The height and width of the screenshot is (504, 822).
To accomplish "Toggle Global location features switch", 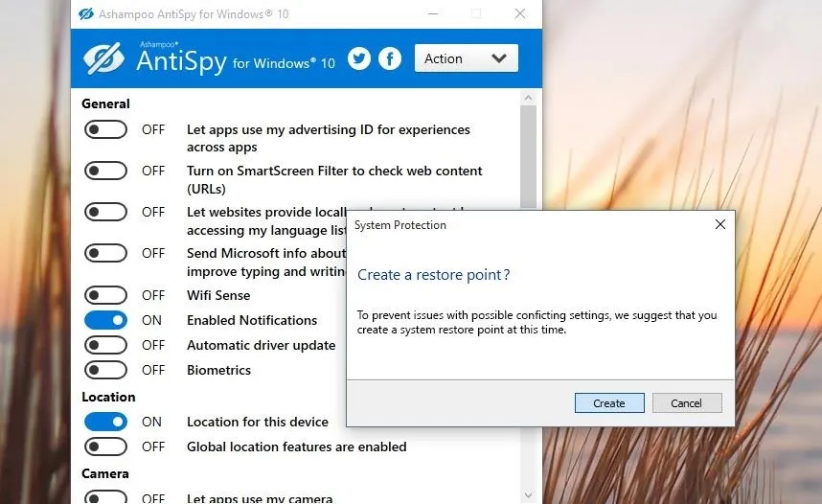I will [105, 447].
